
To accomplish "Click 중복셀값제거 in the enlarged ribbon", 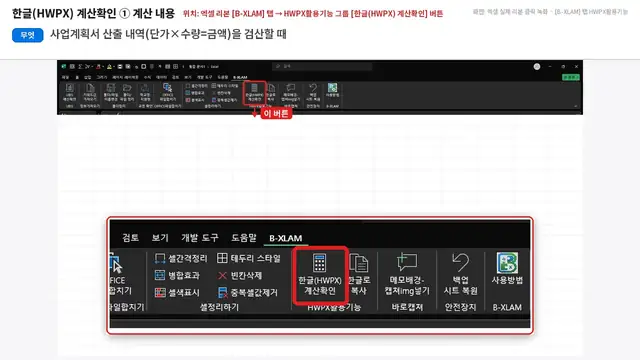I will 247,293.
